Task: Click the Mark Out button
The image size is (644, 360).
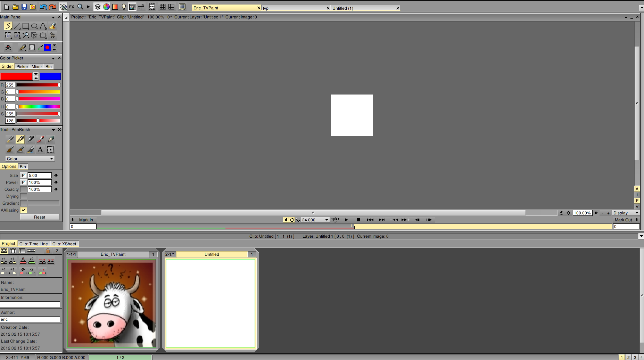Action: [623, 220]
